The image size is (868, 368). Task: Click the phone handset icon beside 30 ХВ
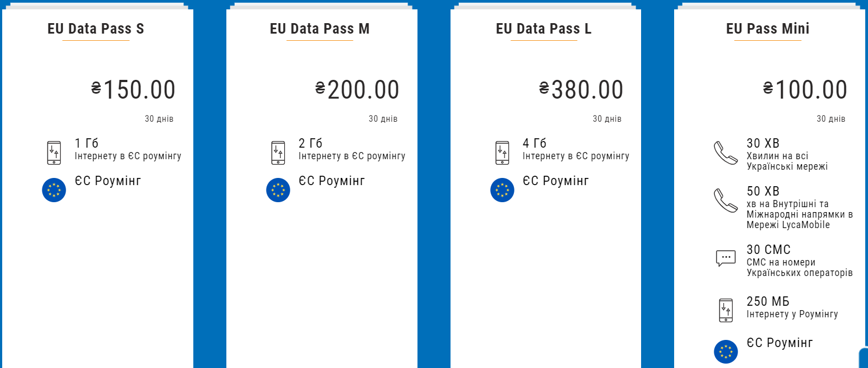click(x=725, y=153)
